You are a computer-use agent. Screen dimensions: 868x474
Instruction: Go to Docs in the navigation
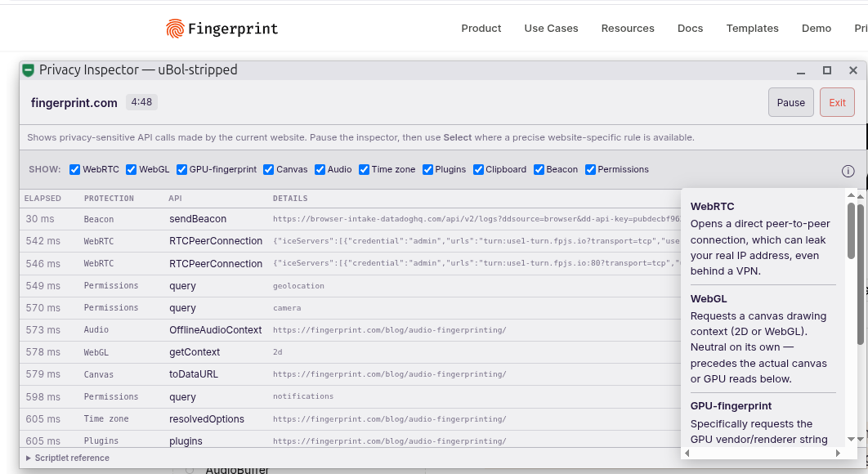(x=690, y=29)
